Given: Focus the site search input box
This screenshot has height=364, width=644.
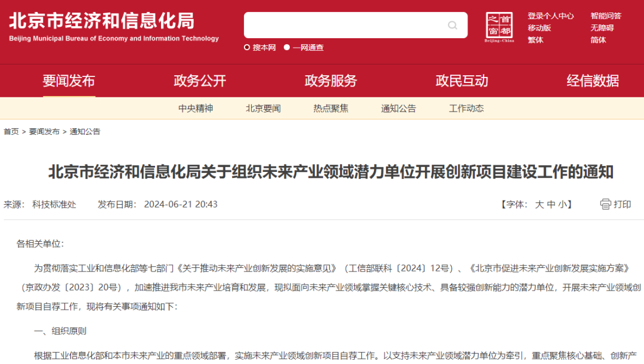Looking at the screenshot, I should 345,25.
